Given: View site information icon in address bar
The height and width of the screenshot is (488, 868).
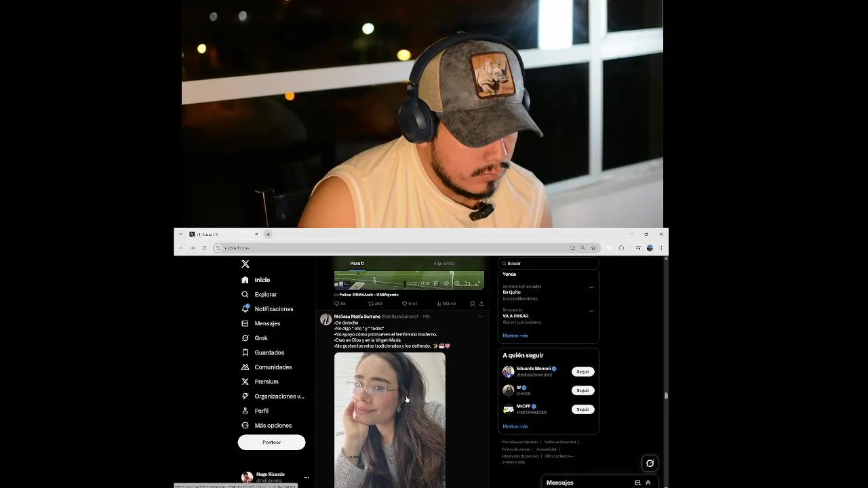Looking at the screenshot, I should 218,248.
